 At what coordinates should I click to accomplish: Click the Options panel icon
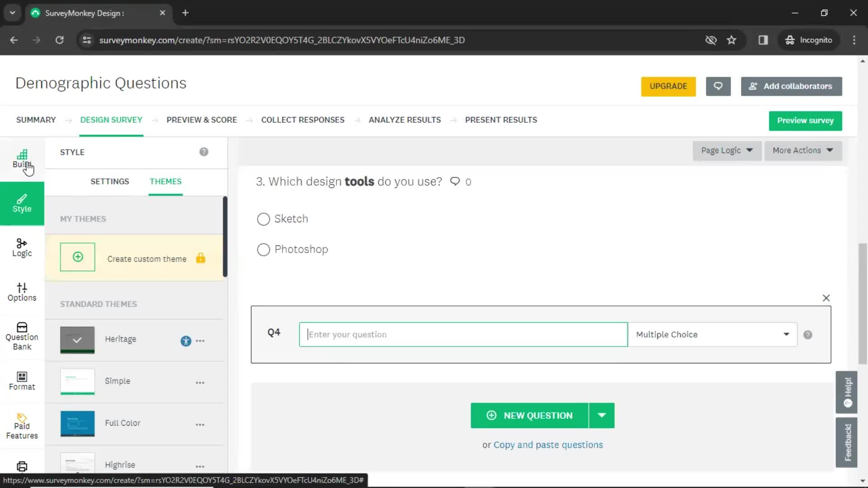[x=21, y=291]
